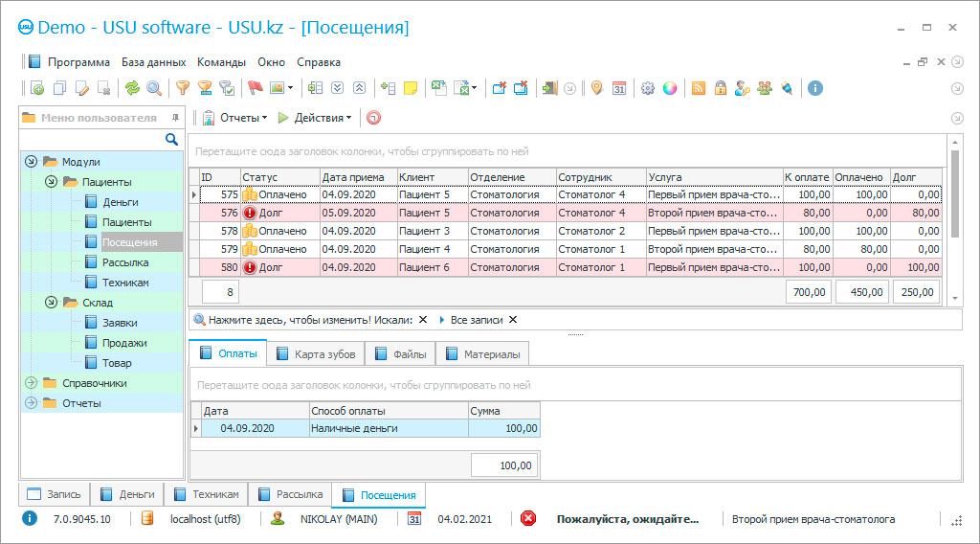Switch to the Материалы tab
980x544 pixels.
click(x=482, y=354)
